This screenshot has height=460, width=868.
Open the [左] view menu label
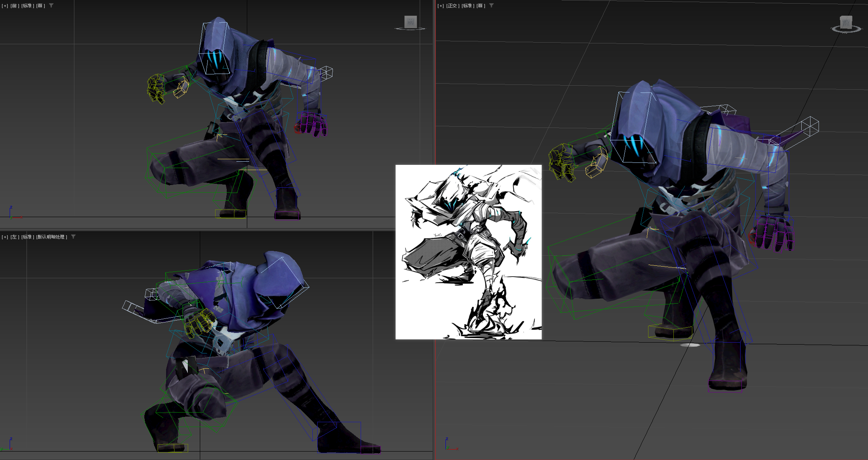[15, 237]
